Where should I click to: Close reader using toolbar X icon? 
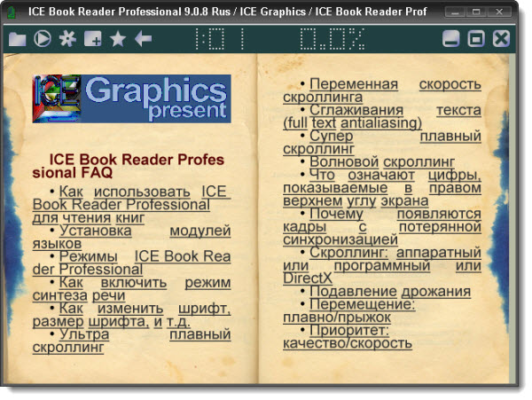[502, 39]
